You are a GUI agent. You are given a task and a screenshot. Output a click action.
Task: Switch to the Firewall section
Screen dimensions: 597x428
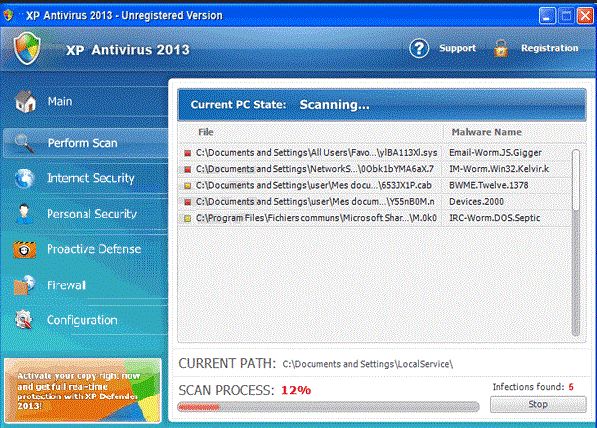pos(66,285)
